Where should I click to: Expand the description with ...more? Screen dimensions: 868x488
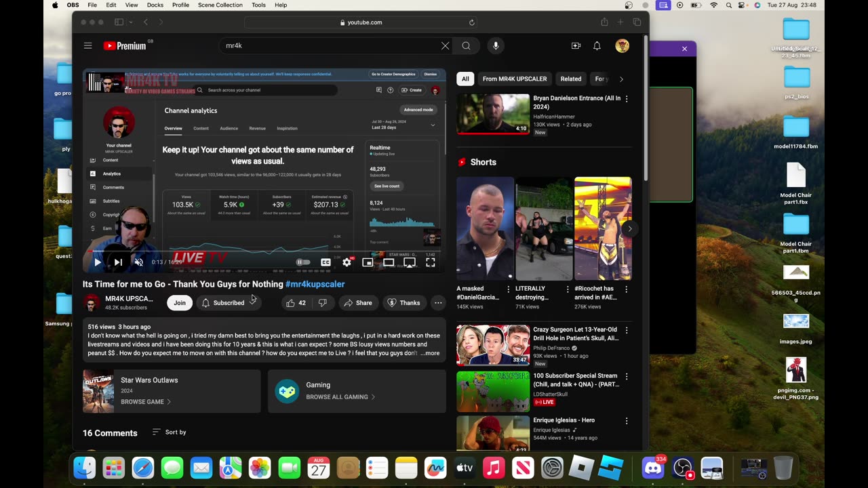click(430, 353)
